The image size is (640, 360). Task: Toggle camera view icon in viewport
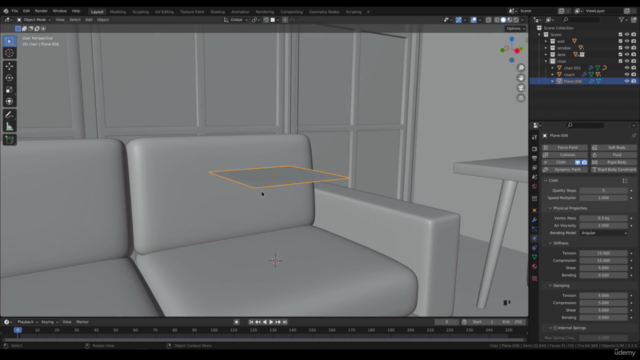[x=521, y=88]
